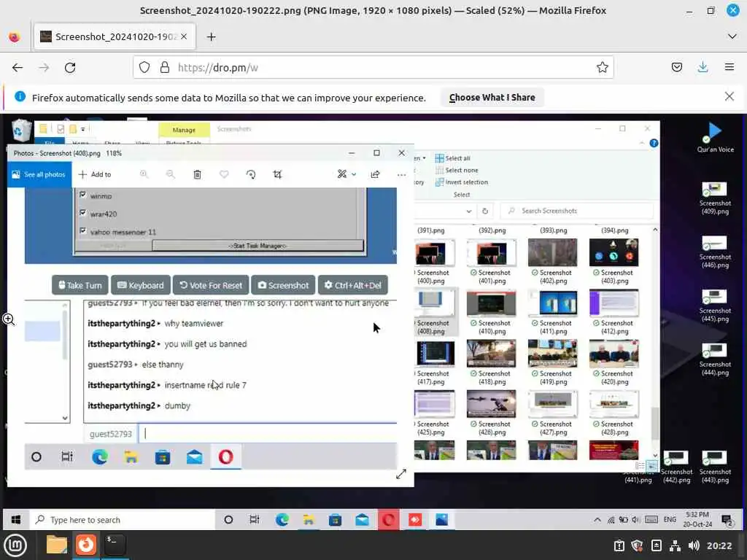Open the Linux Mint menu button
Viewport: 747px width, 560px height.
(15, 545)
